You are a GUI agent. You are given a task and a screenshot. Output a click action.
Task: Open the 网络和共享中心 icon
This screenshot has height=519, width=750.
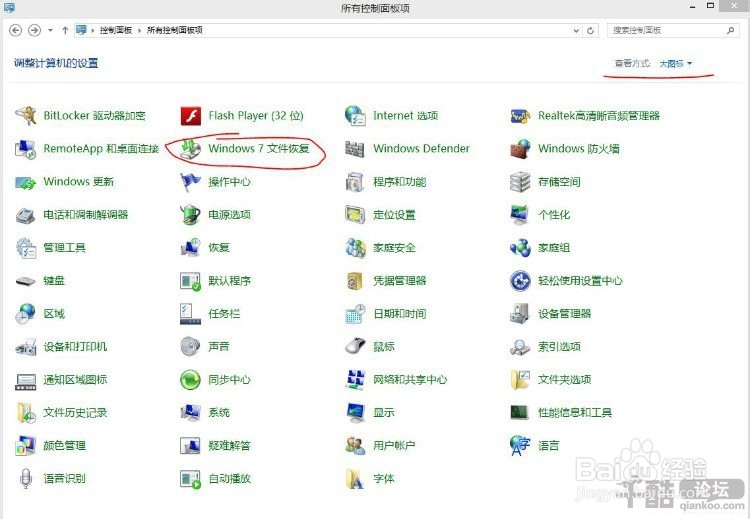tap(355, 380)
